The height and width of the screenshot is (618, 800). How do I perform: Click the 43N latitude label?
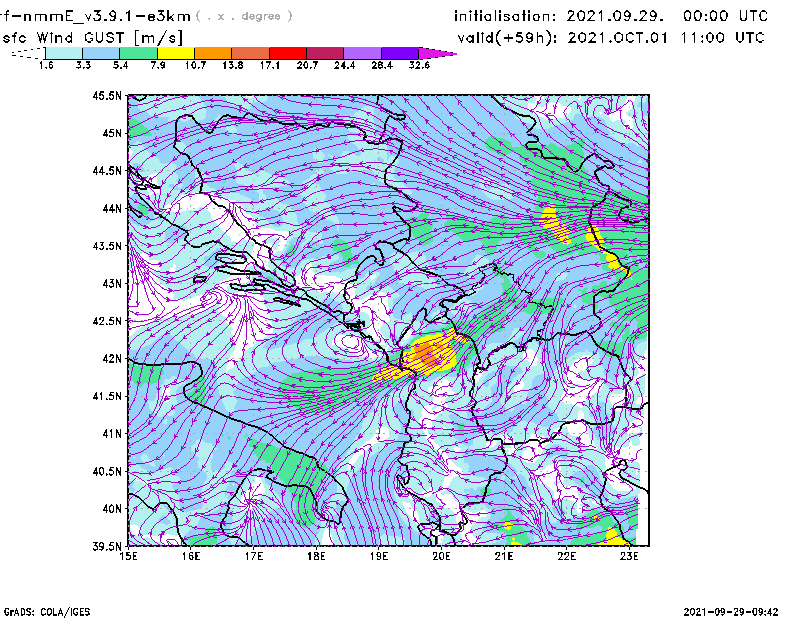(112, 283)
